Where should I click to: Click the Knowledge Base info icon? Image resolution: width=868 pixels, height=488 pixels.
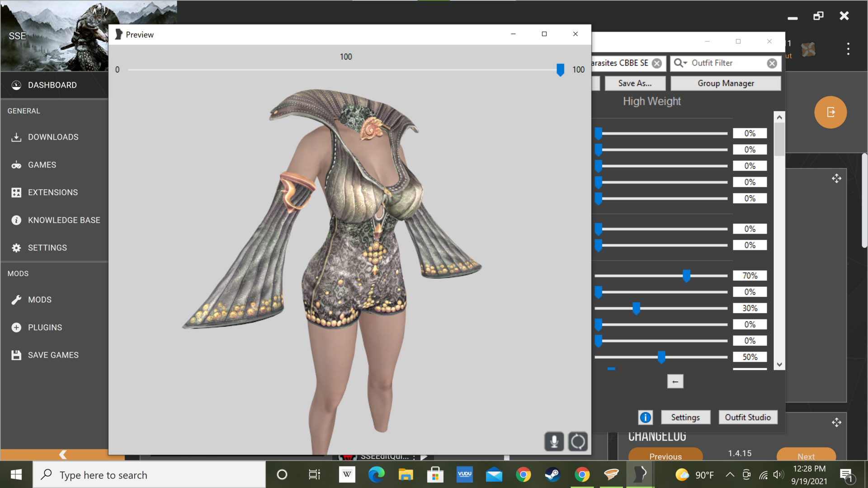click(16, 220)
